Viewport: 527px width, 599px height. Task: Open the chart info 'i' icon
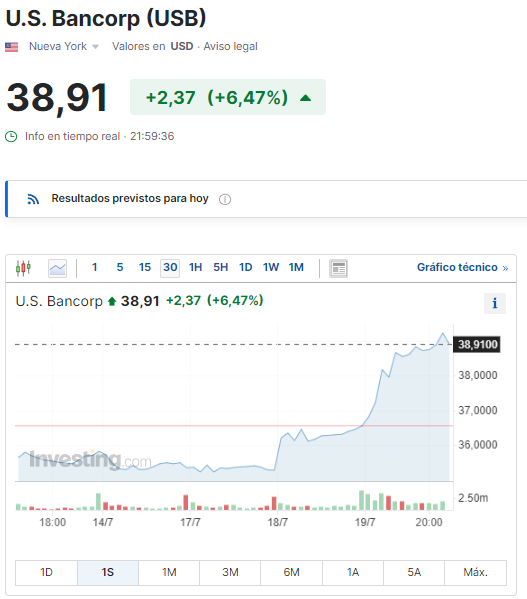point(495,303)
